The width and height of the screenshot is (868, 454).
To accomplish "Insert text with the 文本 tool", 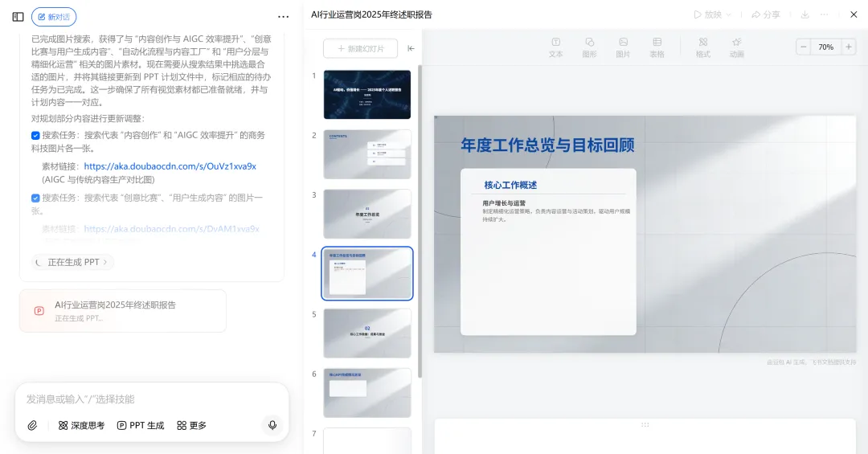I will [556, 47].
